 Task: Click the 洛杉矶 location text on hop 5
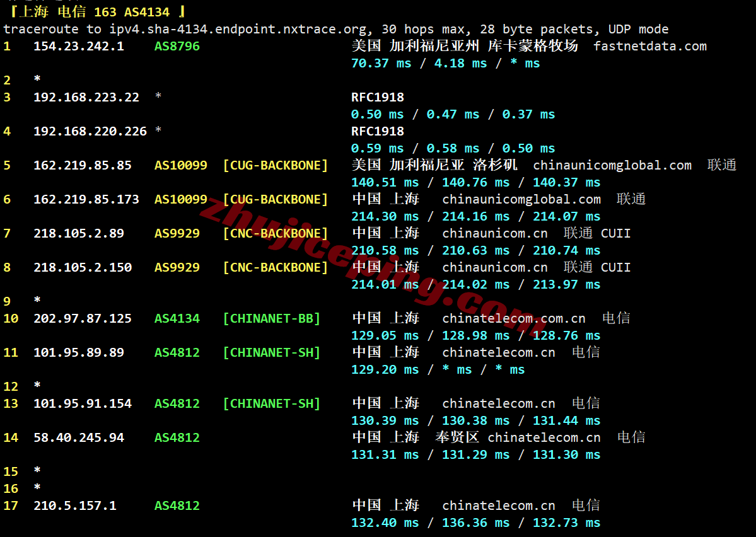point(495,165)
